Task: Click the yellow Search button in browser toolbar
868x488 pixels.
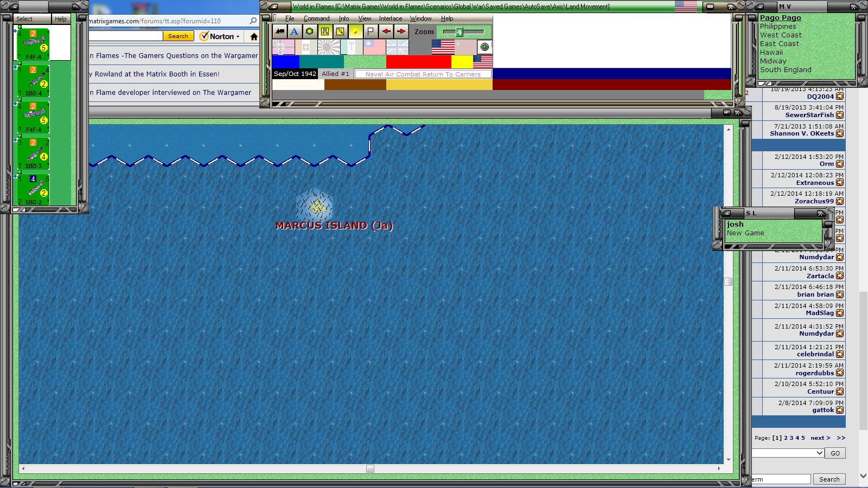Action: 178,36
